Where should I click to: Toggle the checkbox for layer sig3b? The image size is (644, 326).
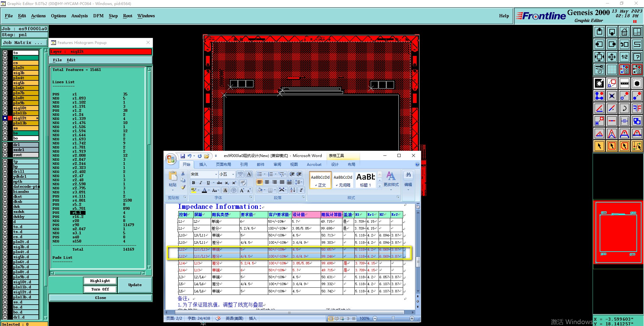(x=5, y=73)
